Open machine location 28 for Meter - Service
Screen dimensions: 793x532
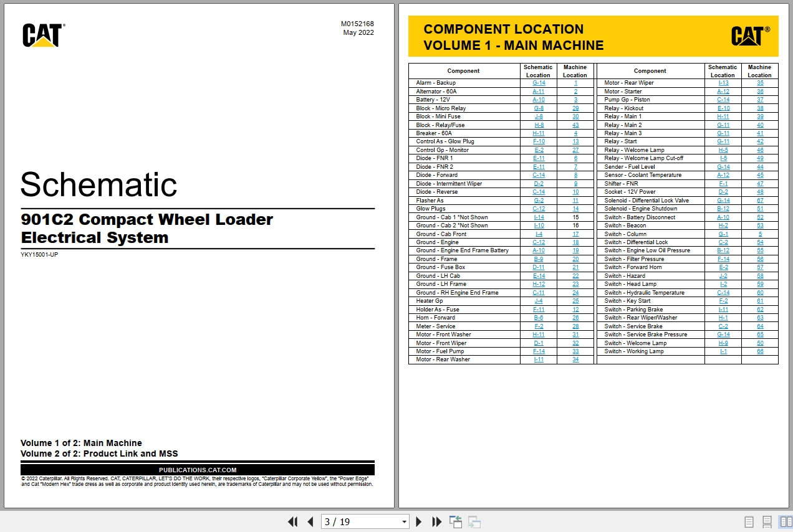[x=575, y=326]
